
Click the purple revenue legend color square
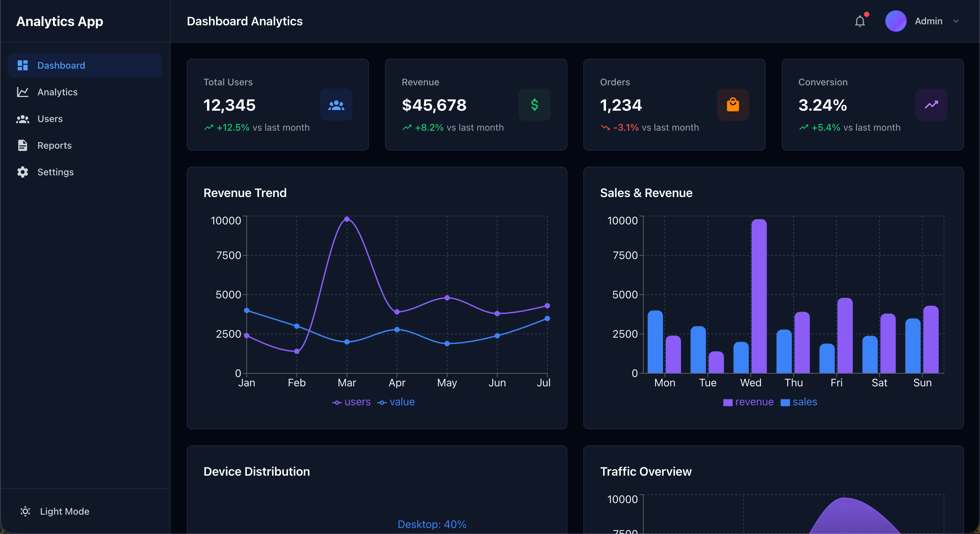click(x=728, y=403)
